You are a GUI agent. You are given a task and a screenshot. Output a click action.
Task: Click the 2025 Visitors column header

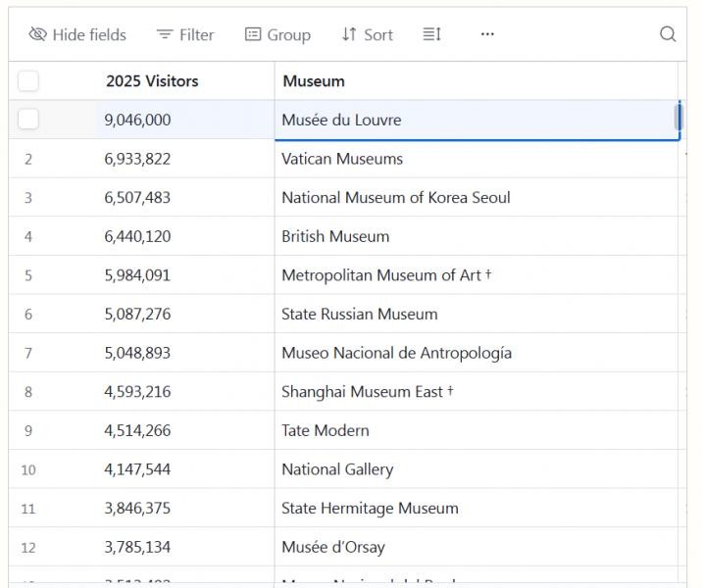coord(152,81)
